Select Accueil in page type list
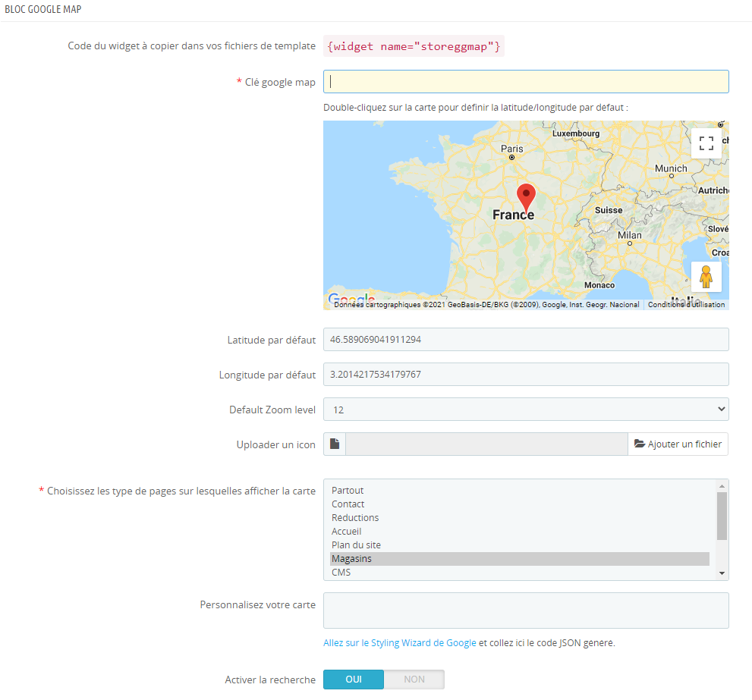 520,531
